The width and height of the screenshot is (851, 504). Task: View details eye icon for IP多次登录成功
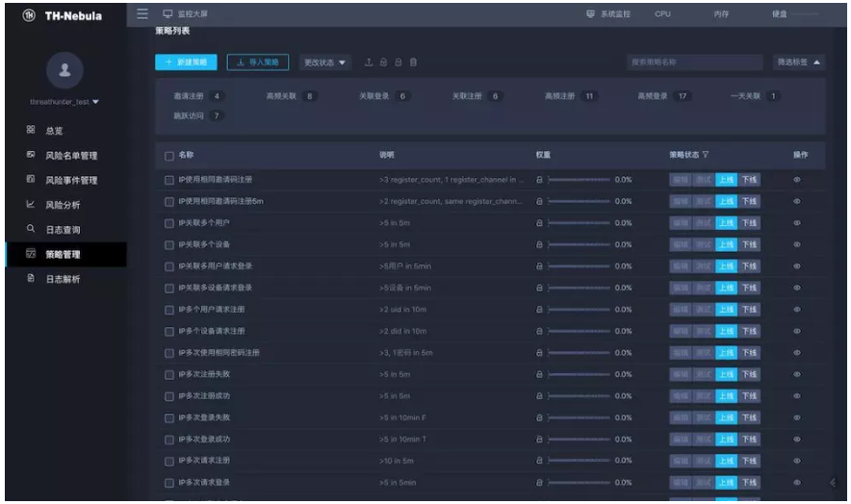tap(797, 440)
